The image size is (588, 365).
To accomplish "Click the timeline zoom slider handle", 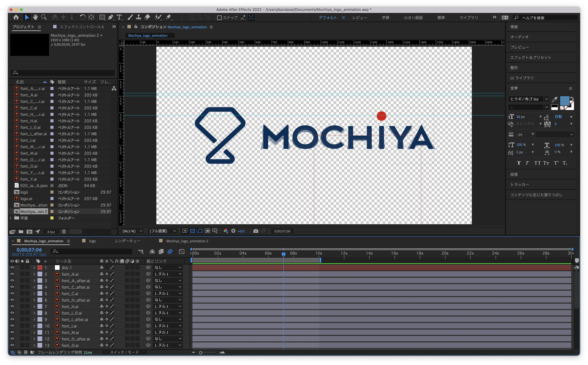I will pos(200,352).
